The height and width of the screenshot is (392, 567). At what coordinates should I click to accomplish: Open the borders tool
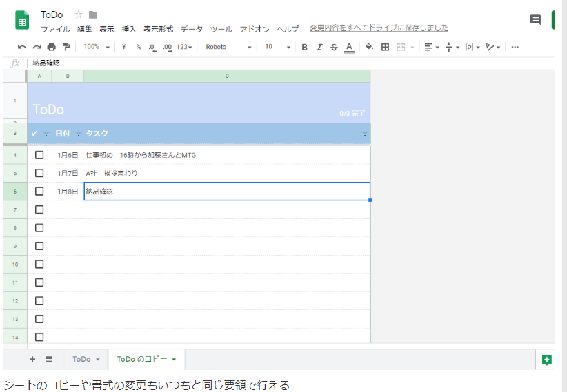point(385,47)
